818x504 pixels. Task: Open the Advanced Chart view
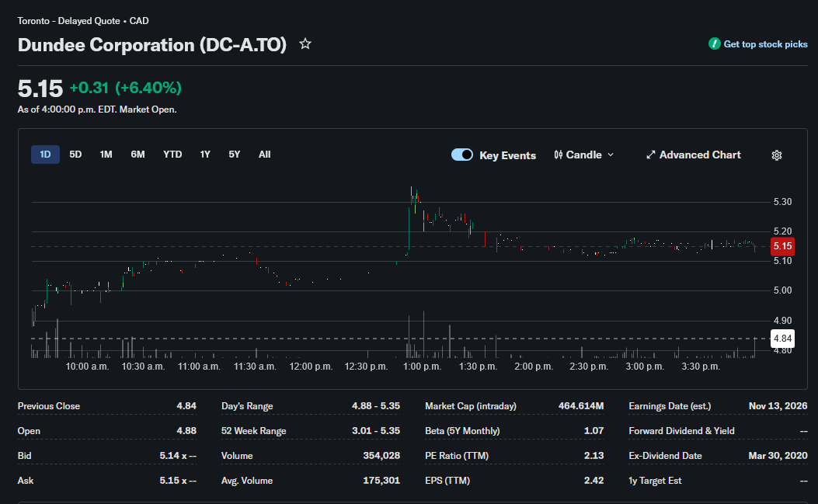(x=700, y=155)
